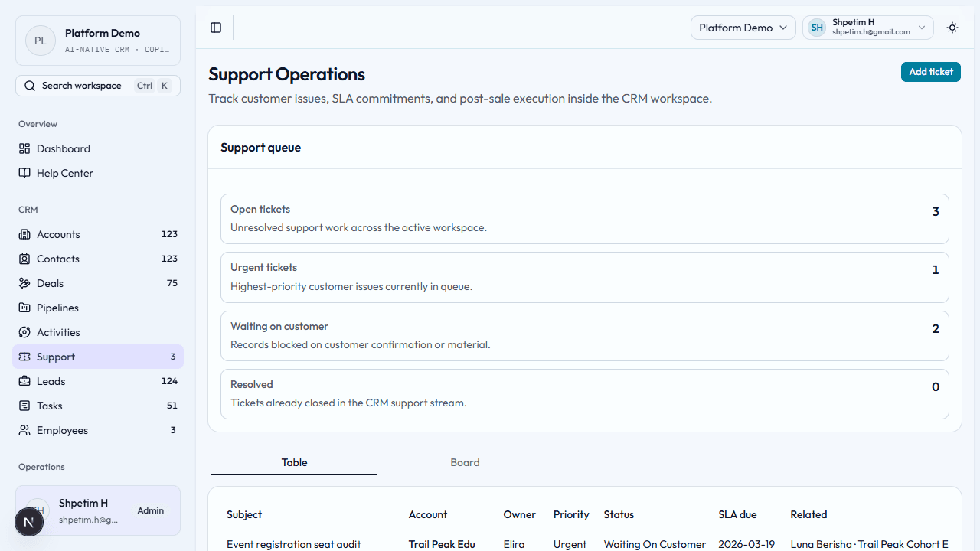Select the Contacts icon in sidebar

click(24, 259)
